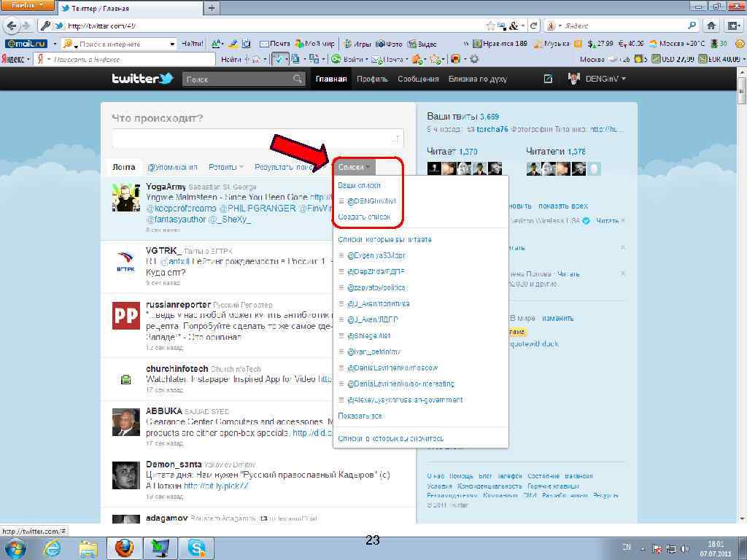The width and height of the screenshot is (747, 560).
Task: Click изменить trends location link
Action: [558, 318]
